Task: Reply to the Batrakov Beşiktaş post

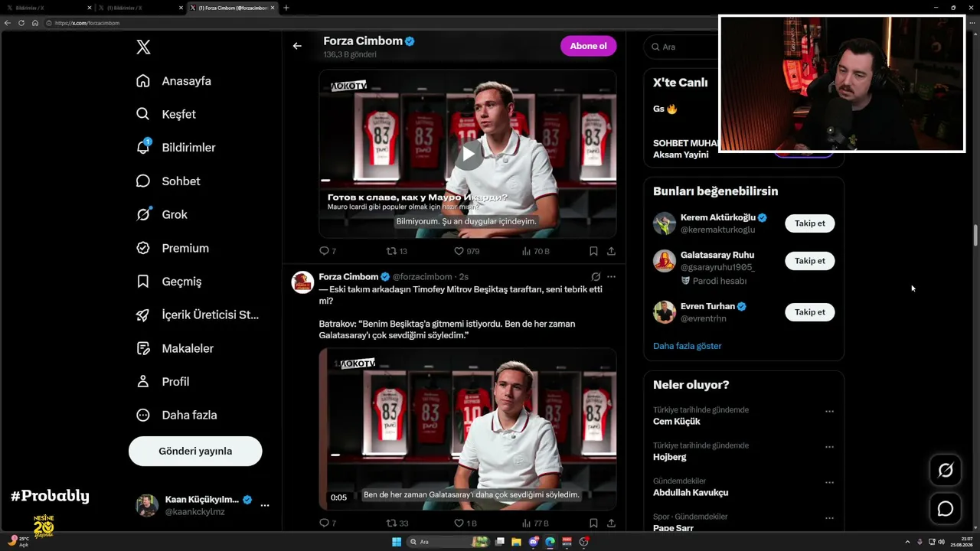Action: [x=328, y=523]
